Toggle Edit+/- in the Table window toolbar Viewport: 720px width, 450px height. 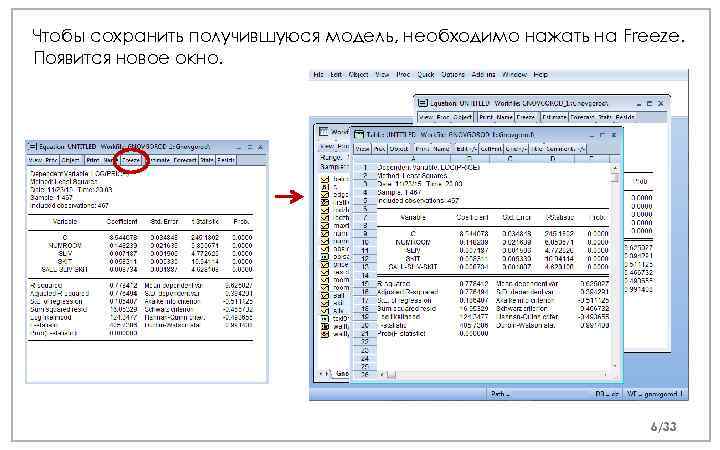(x=466, y=149)
